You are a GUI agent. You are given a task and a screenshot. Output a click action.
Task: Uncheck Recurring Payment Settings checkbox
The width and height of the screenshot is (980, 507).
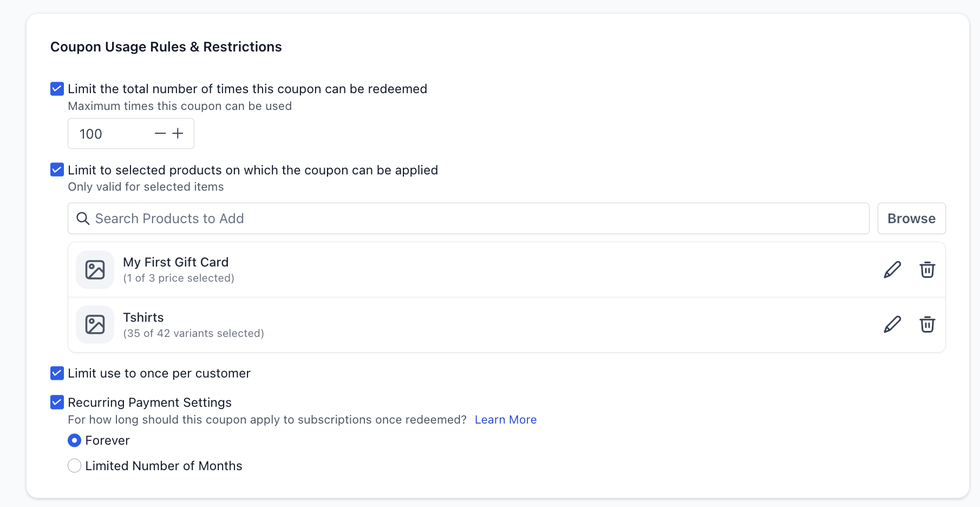57,402
